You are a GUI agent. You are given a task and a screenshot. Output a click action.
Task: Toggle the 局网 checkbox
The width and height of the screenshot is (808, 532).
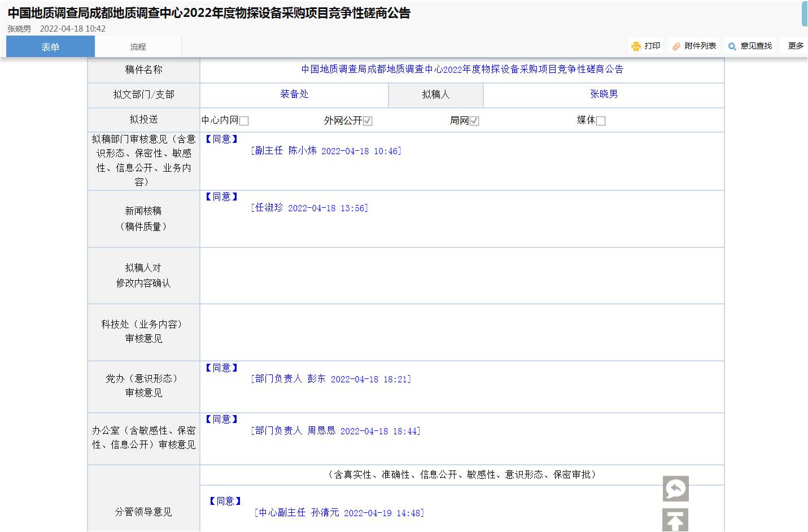(x=474, y=121)
